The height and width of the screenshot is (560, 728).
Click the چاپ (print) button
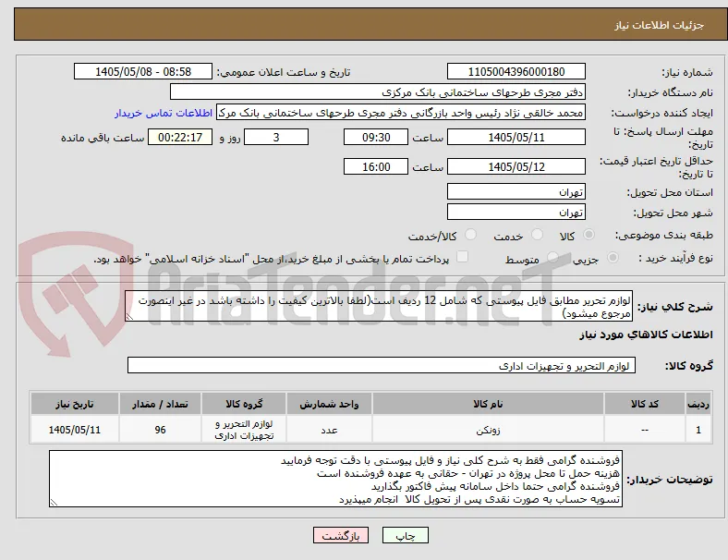405,536
